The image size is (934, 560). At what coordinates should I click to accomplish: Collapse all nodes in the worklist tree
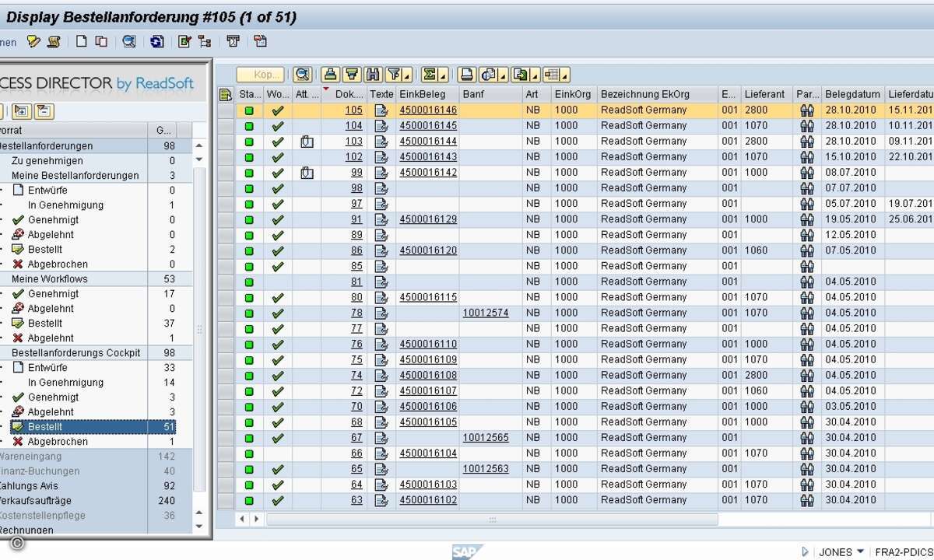(x=44, y=111)
